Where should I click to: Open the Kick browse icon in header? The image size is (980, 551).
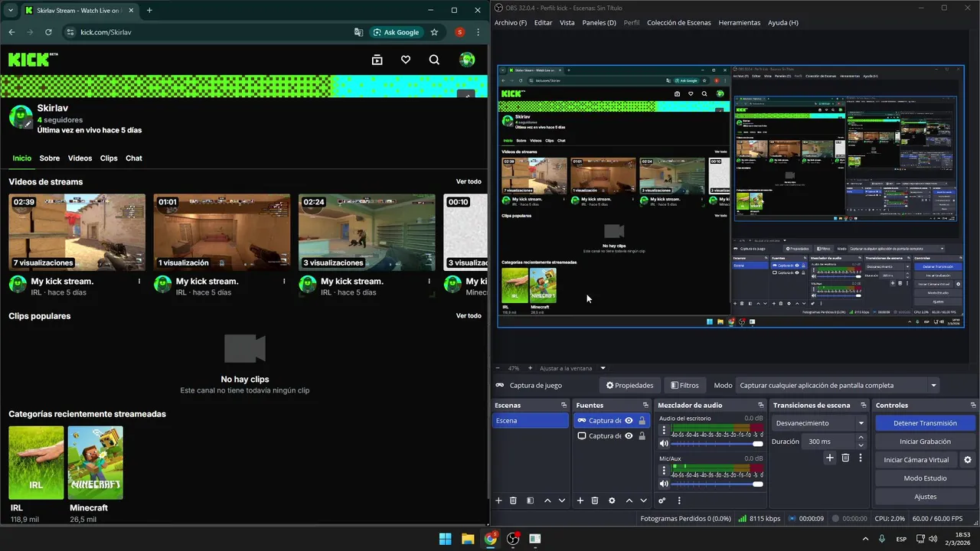point(377,60)
